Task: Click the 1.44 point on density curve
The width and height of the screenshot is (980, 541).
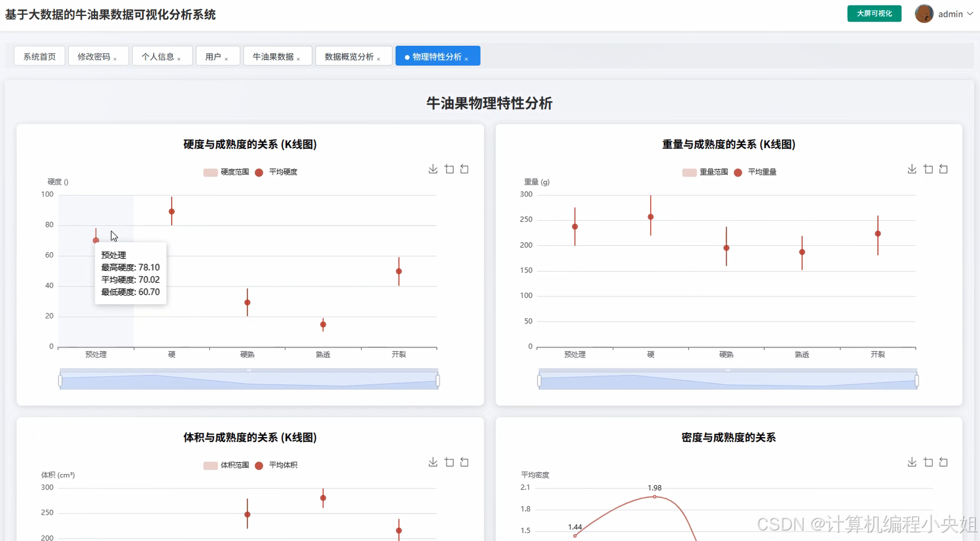Action: pyautogui.click(x=575, y=535)
